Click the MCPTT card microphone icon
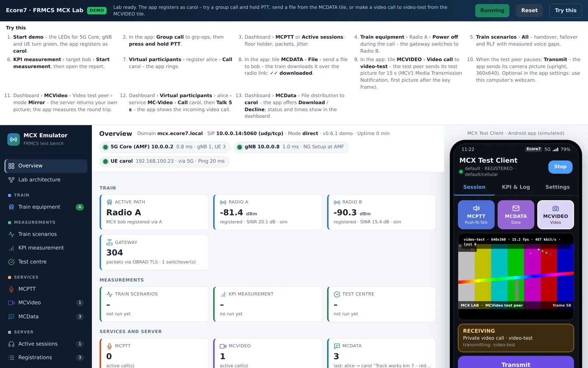The width and height of the screenshot is (588, 368). tap(110, 346)
